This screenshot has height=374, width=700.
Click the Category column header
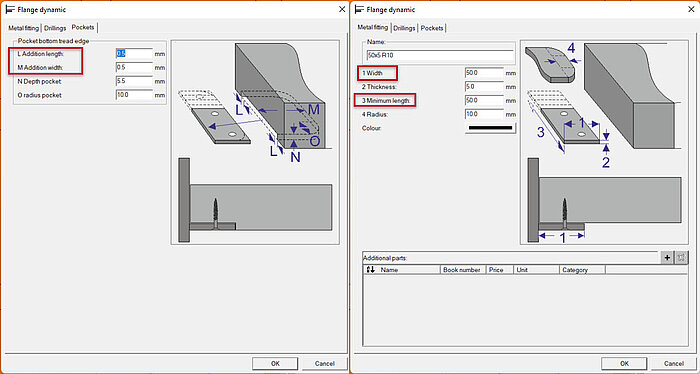click(582, 270)
